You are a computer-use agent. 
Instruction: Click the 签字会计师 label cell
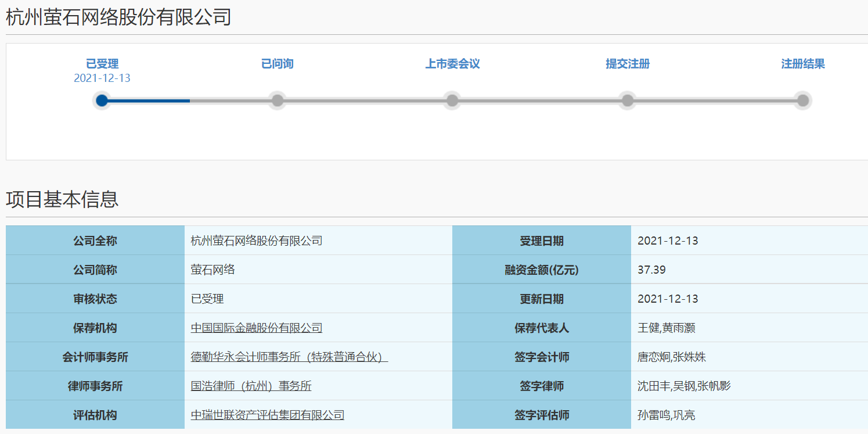tap(542, 357)
